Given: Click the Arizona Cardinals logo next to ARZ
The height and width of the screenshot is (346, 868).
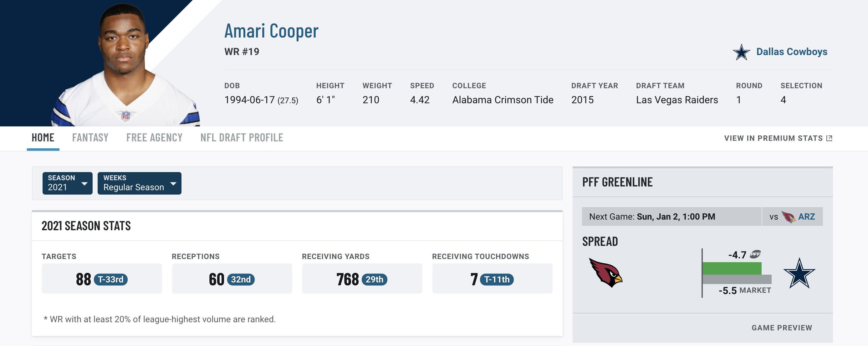Looking at the screenshot, I should [788, 216].
